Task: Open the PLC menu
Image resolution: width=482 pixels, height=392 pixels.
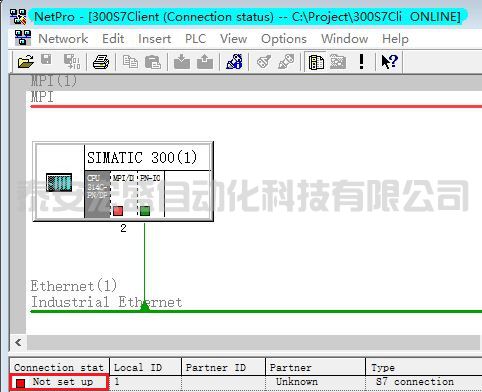Action: click(x=195, y=39)
